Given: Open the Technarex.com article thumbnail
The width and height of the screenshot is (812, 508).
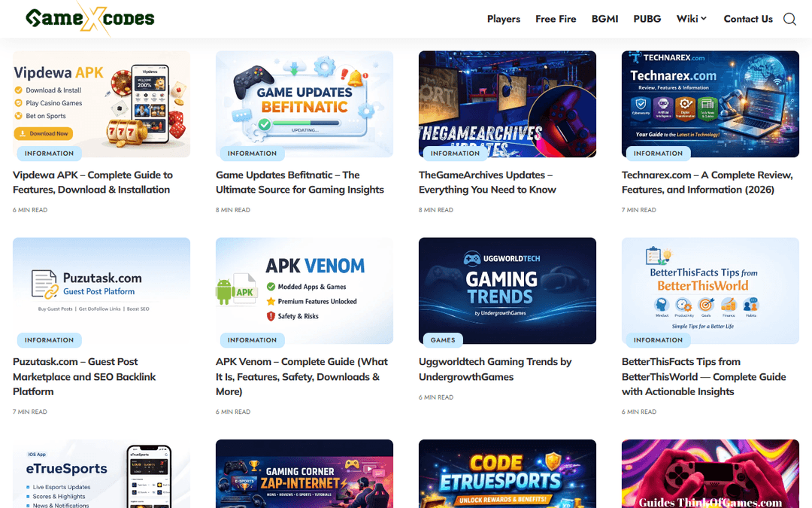Looking at the screenshot, I should (710, 104).
